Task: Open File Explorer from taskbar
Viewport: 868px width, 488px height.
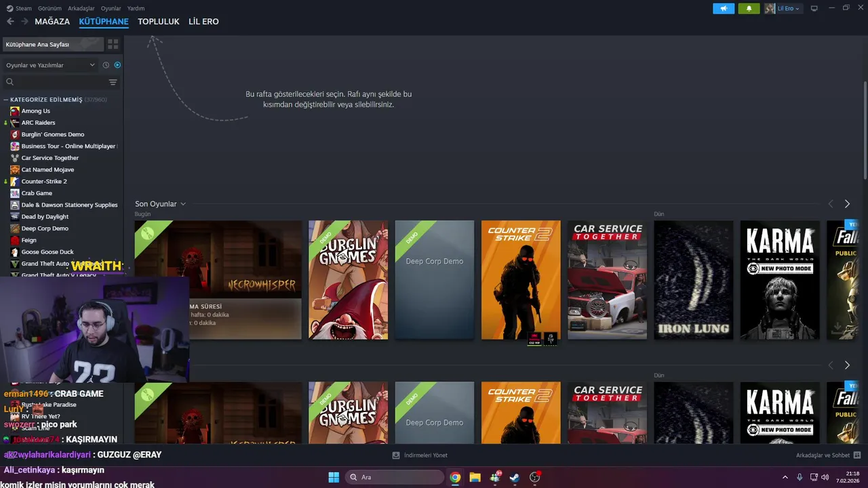Action: tap(475, 477)
